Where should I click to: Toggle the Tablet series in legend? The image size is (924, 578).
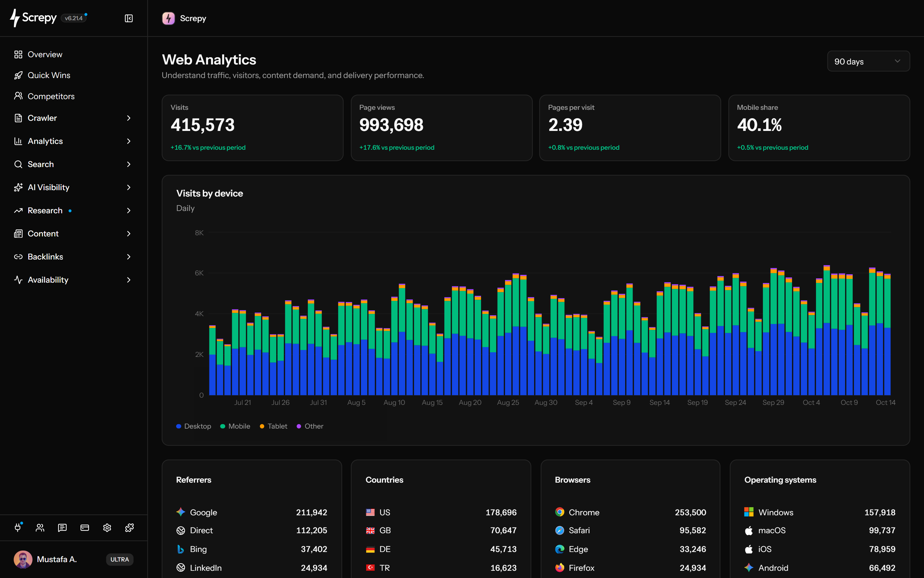click(273, 426)
